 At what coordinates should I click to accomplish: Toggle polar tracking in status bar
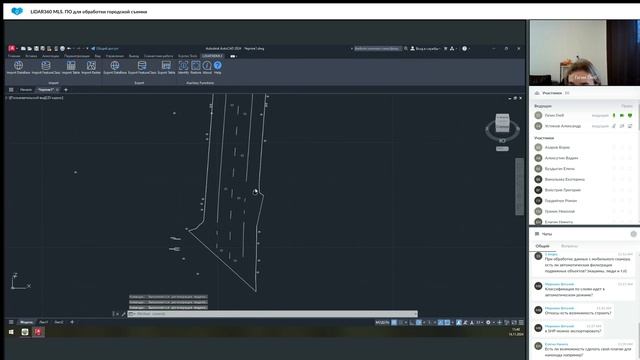click(x=419, y=322)
